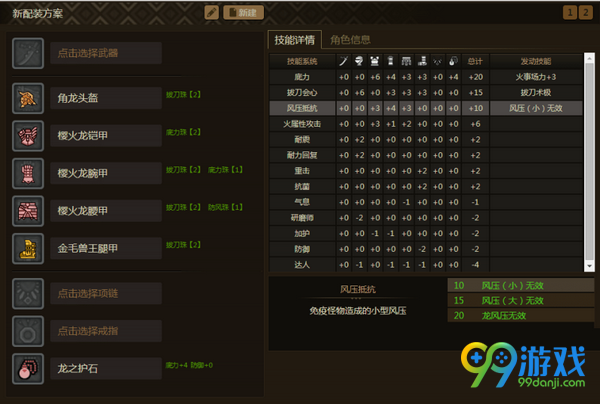Select the 金毛兽王腿甲 name field
Viewport: 600px width, 404px height.
click(106, 248)
